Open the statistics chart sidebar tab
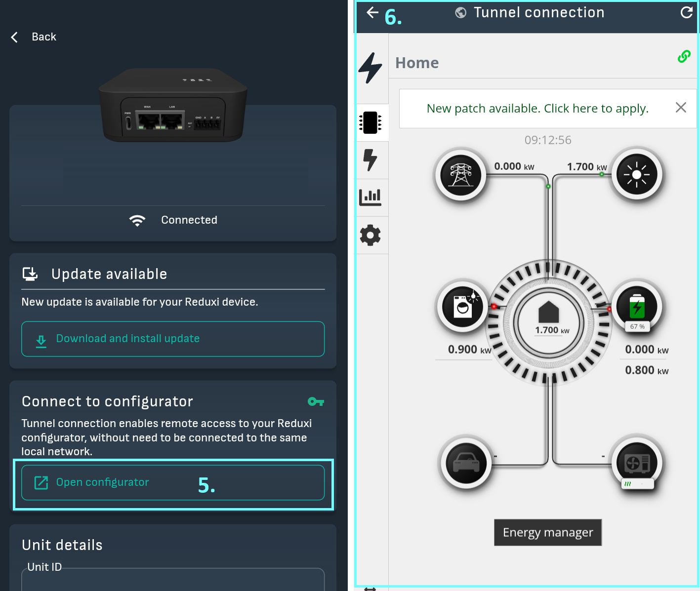This screenshot has width=700, height=591. [371, 197]
